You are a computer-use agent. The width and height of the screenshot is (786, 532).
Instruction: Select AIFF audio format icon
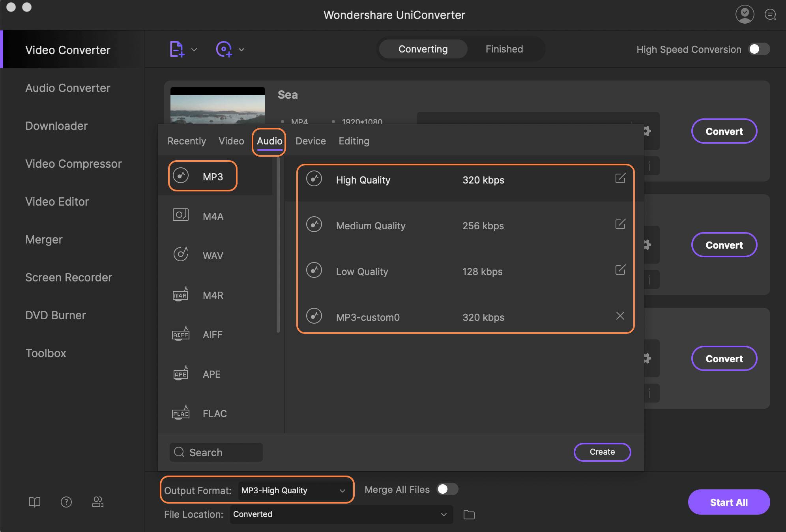tap(181, 334)
